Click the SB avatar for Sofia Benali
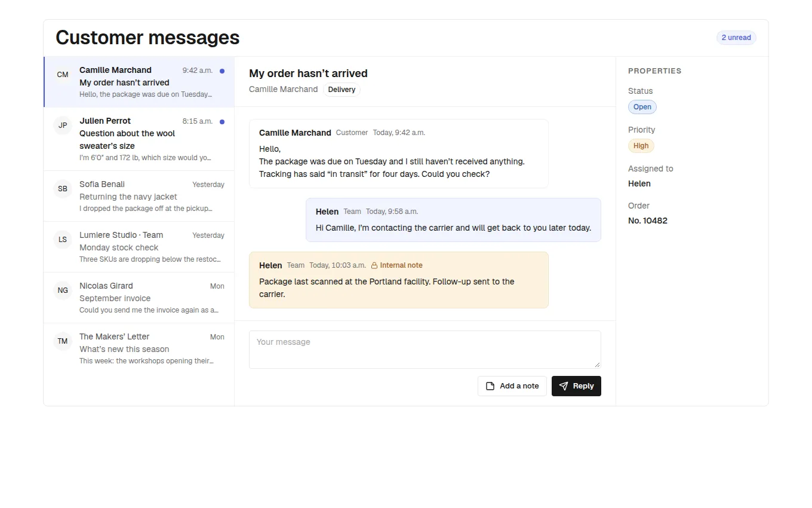 pos(63,189)
